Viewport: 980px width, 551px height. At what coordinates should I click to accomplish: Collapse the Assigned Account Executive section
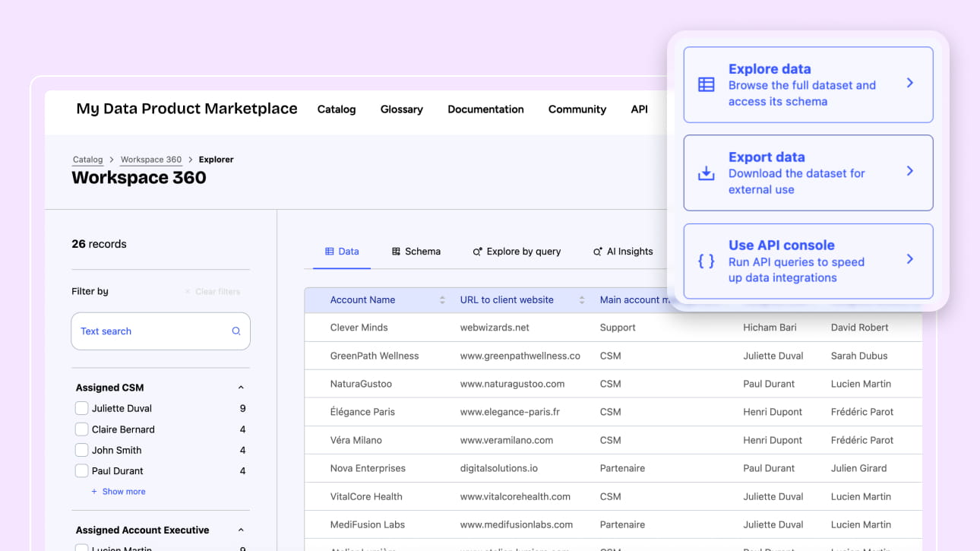point(242,530)
